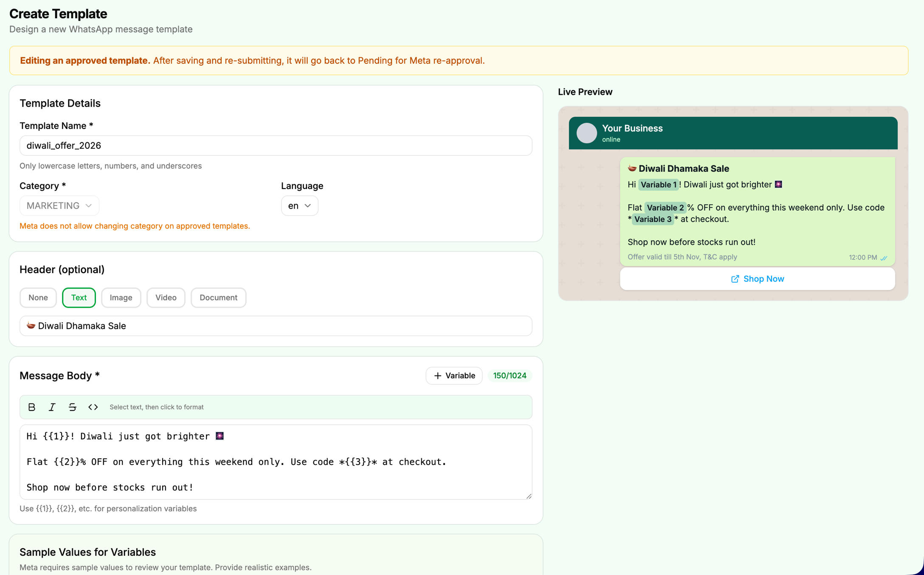Click the online status under Your Business
Screen dimensions: 924x575
pyautogui.click(x=611, y=139)
